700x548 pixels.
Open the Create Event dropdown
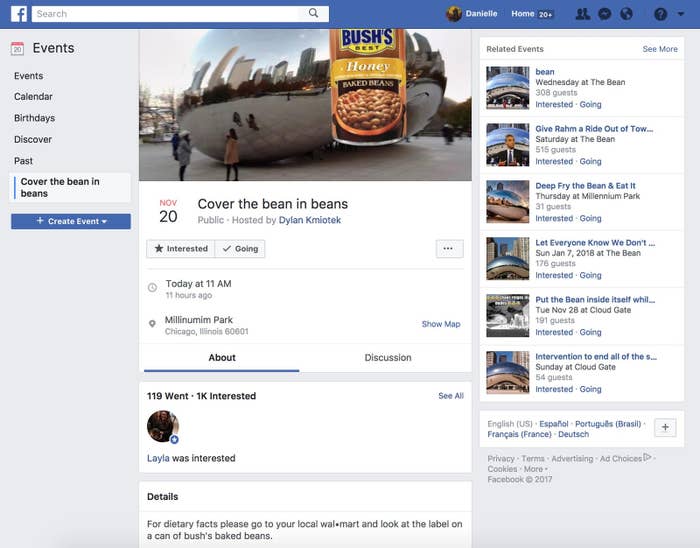click(71, 221)
